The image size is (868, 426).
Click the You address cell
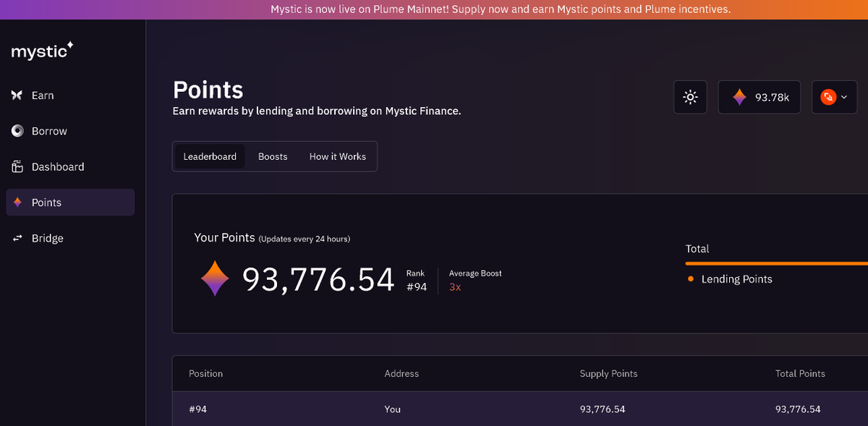click(393, 409)
